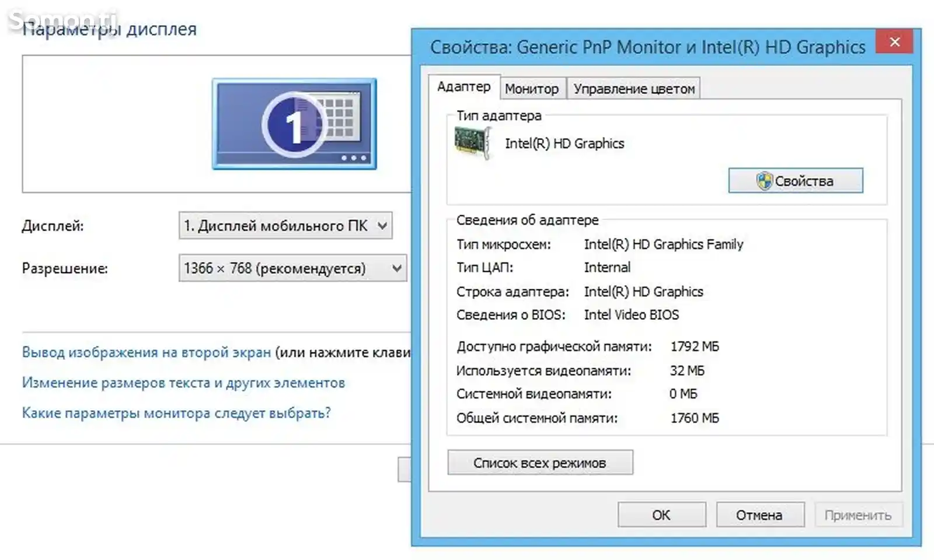Expand the Дисплей dropdown
This screenshot has height=560, width=934.
tap(285, 226)
